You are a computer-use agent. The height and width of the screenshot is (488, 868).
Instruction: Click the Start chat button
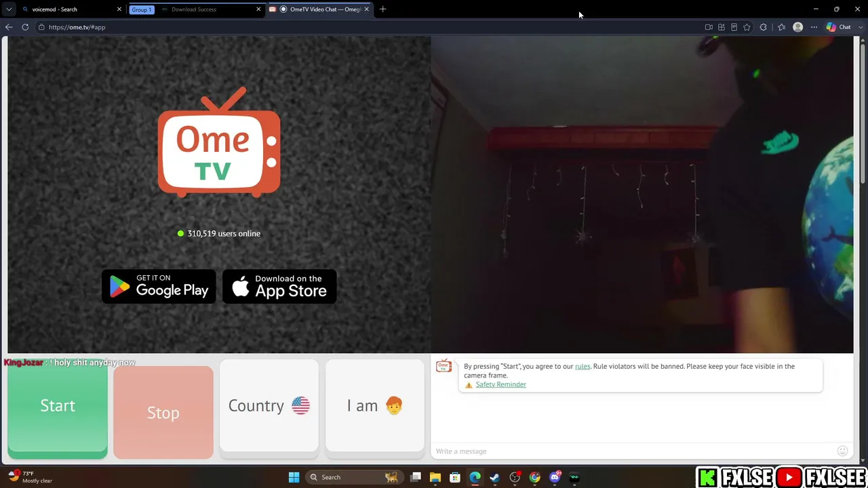(x=58, y=409)
